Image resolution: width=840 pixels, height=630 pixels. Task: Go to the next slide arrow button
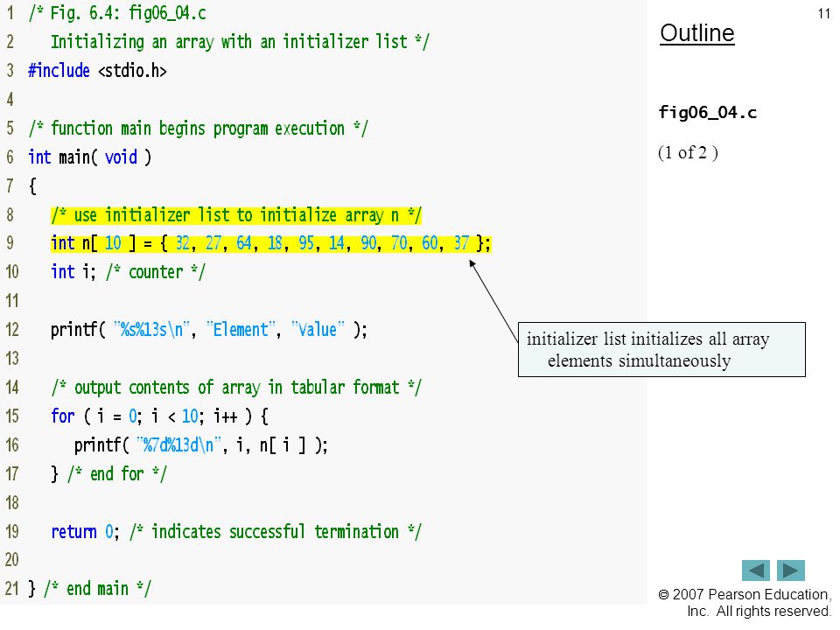(791, 570)
